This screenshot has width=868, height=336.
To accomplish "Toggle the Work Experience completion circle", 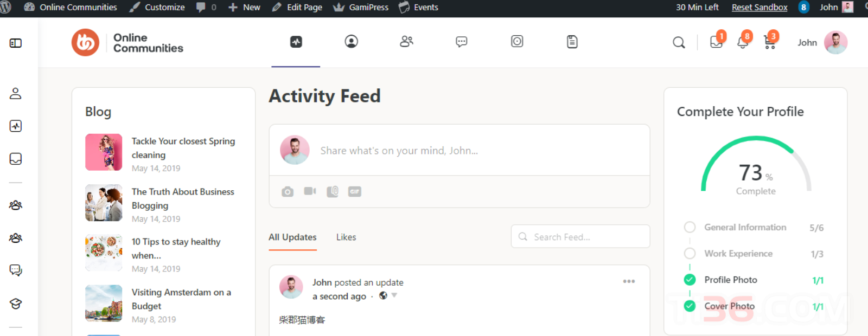I will coord(690,253).
